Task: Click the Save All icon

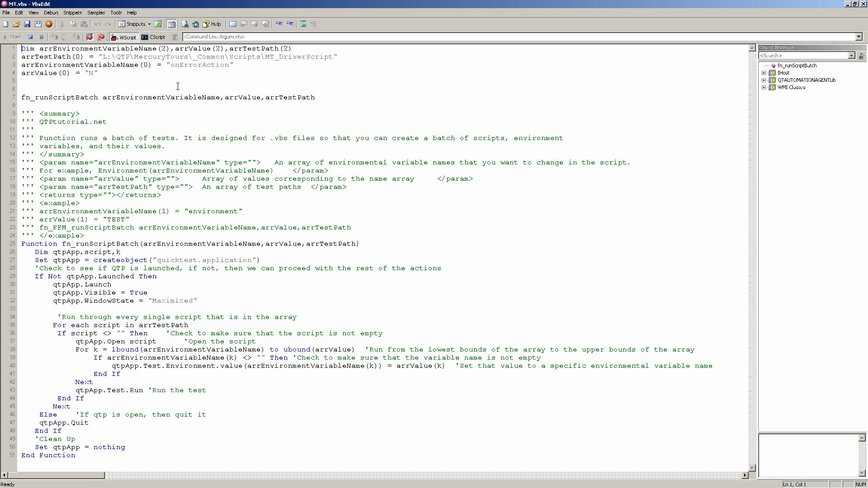Action: 38,24
